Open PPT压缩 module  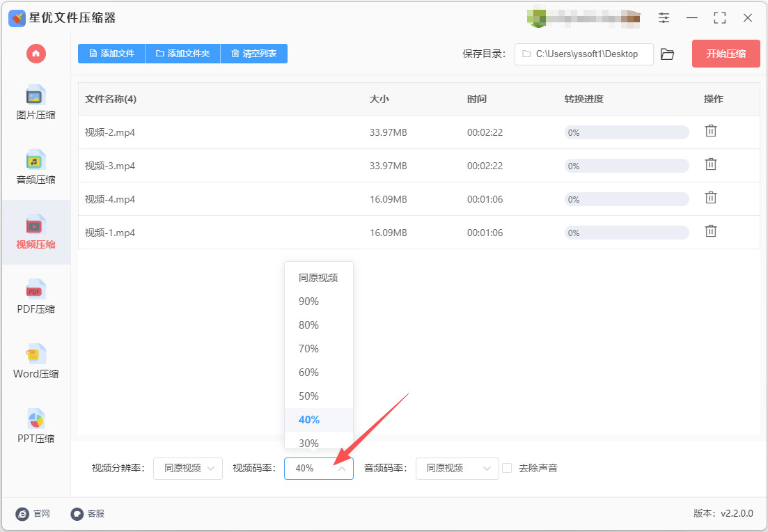pyautogui.click(x=36, y=425)
